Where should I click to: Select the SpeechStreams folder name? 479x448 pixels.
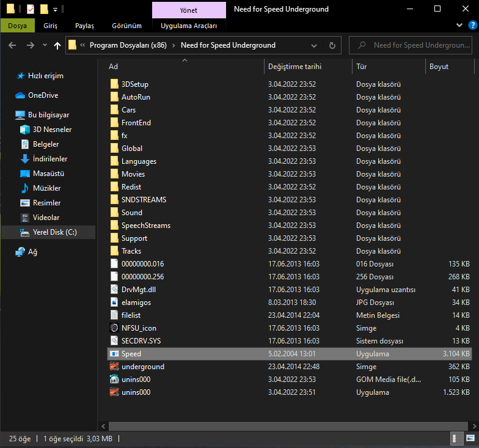pyautogui.click(x=146, y=226)
